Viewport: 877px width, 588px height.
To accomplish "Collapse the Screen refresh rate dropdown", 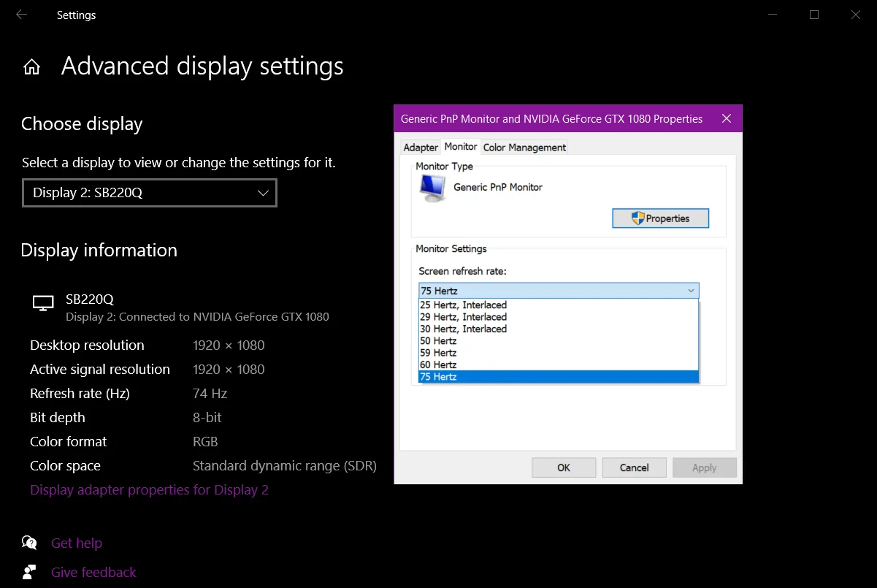I will [x=691, y=290].
